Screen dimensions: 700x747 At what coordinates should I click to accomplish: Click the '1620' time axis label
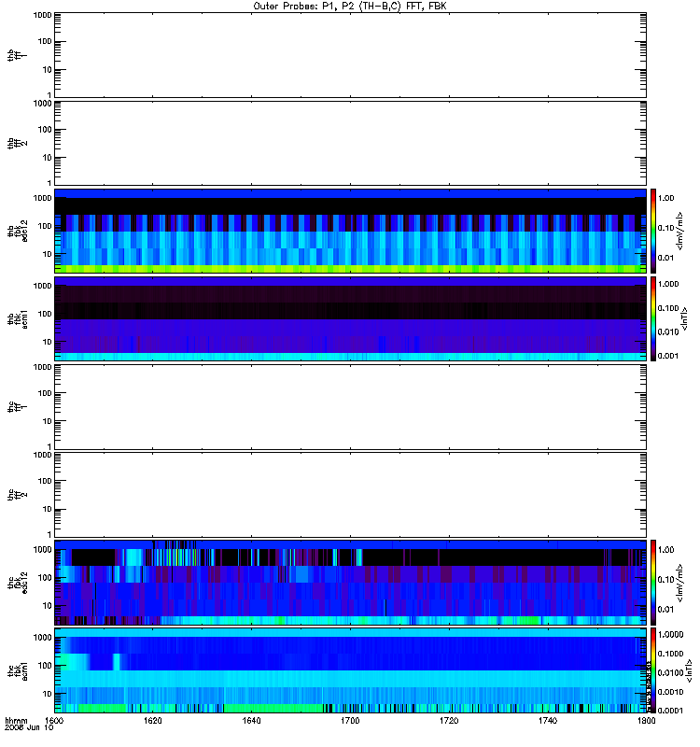tap(152, 721)
